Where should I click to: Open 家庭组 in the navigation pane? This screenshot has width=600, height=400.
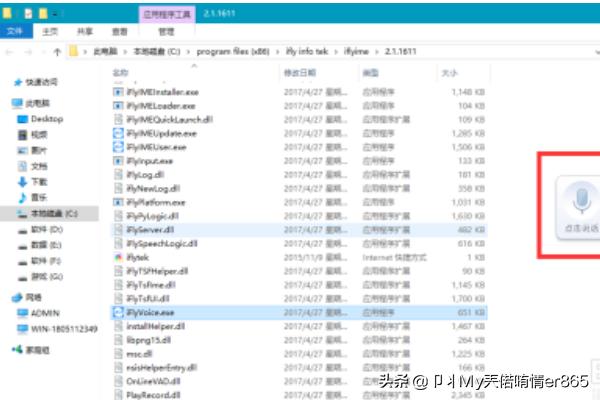(x=37, y=349)
